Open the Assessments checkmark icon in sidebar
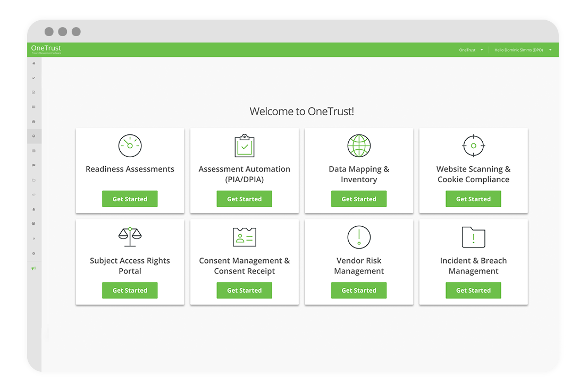This screenshot has height=392, width=588. tap(33, 77)
